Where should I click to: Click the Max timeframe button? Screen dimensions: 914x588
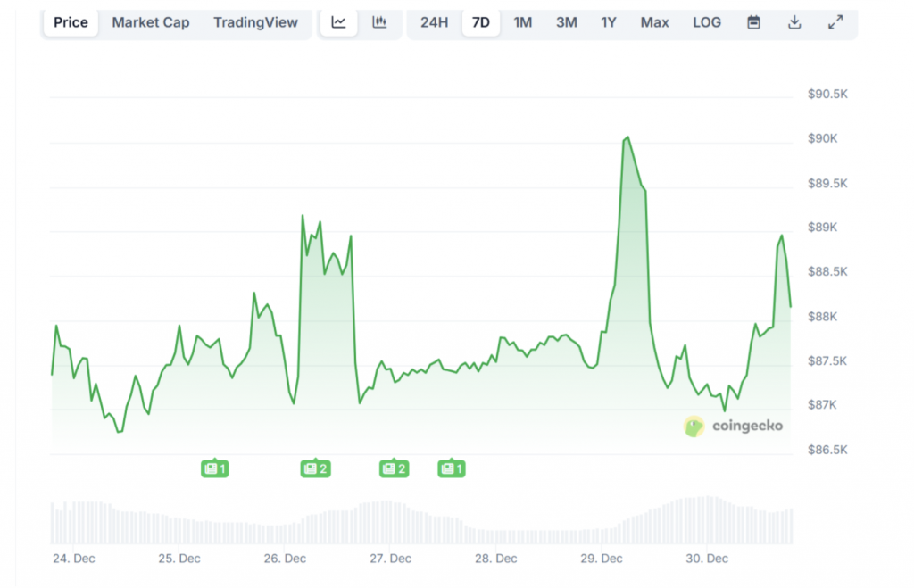(x=654, y=22)
